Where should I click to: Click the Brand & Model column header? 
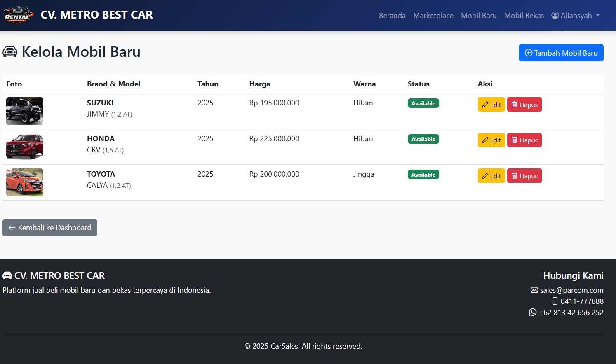coord(114,84)
